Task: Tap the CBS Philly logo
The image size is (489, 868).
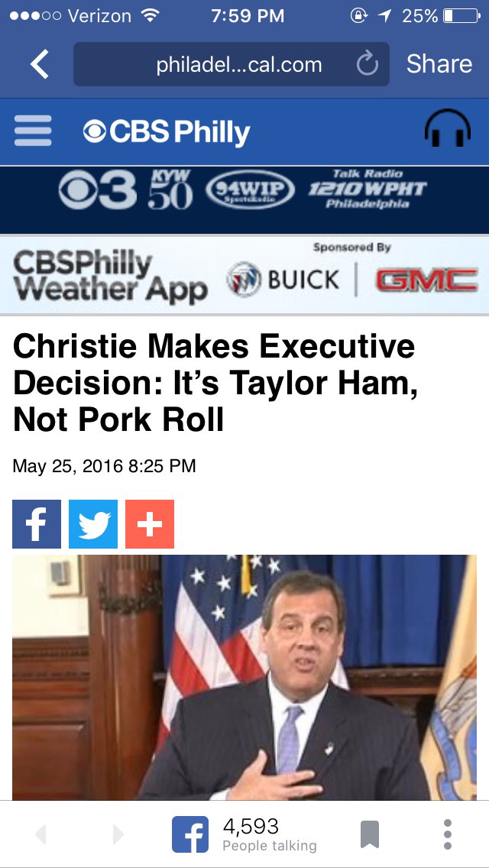Action: point(167,132)
